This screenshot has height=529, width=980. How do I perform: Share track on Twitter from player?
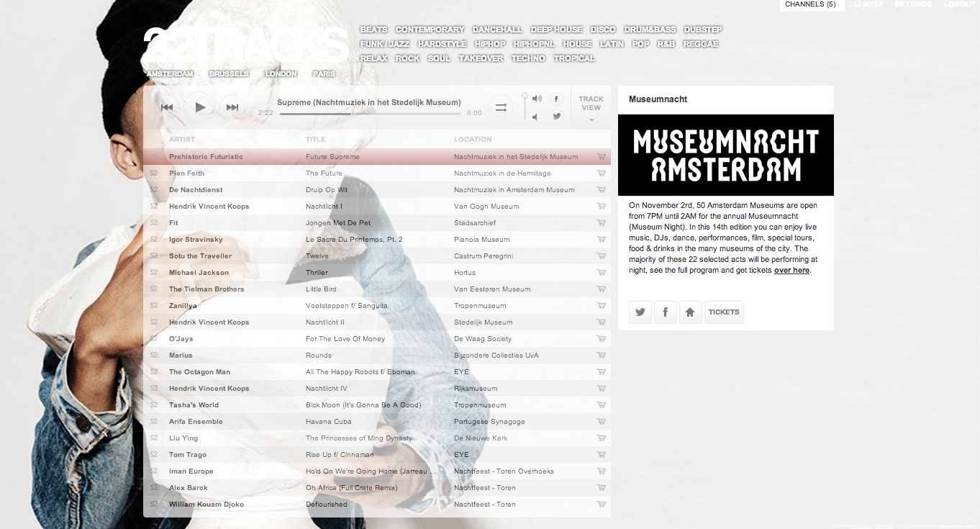pyautogui.click(x=556, y=116)
